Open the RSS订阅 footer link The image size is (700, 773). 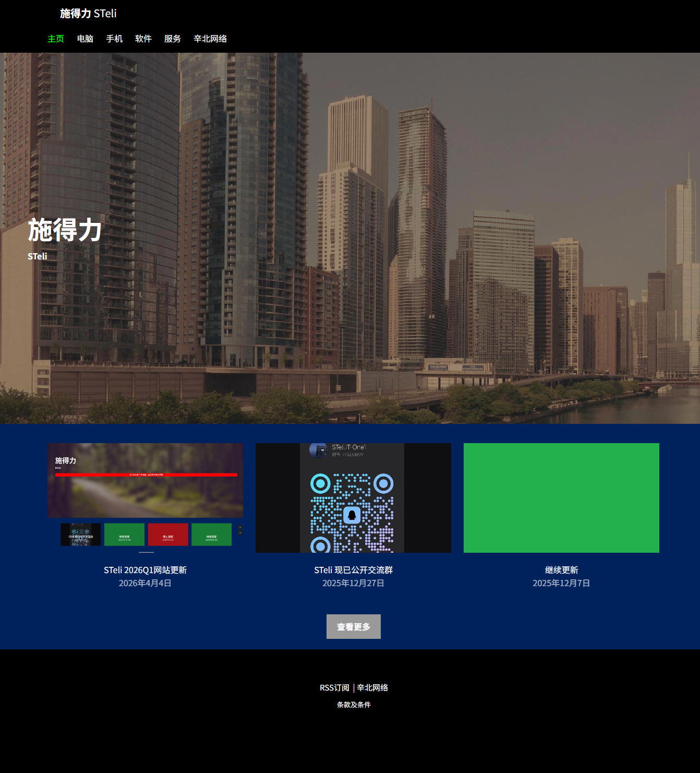334,688
